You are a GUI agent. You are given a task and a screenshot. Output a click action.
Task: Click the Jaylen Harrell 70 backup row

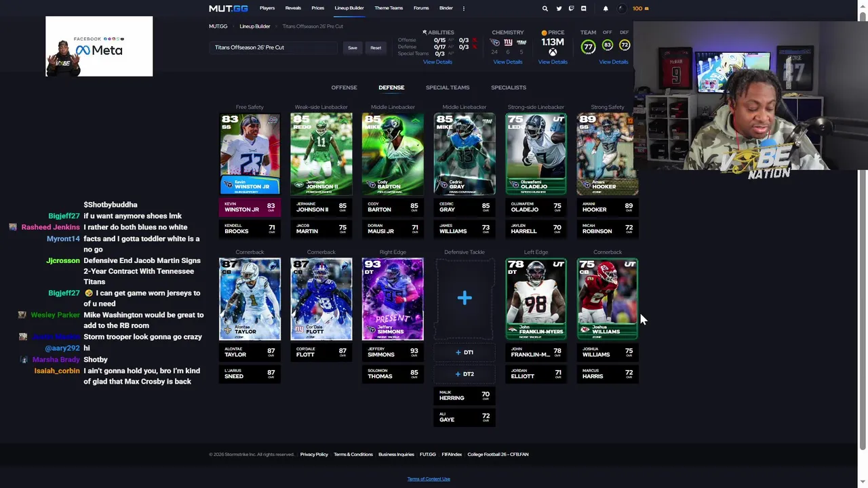(x=536, y=228)
